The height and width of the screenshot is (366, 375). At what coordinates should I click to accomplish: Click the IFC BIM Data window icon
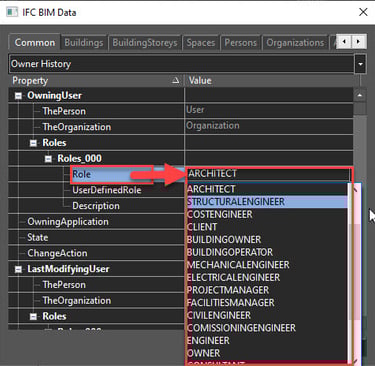(x=12, y=12)
